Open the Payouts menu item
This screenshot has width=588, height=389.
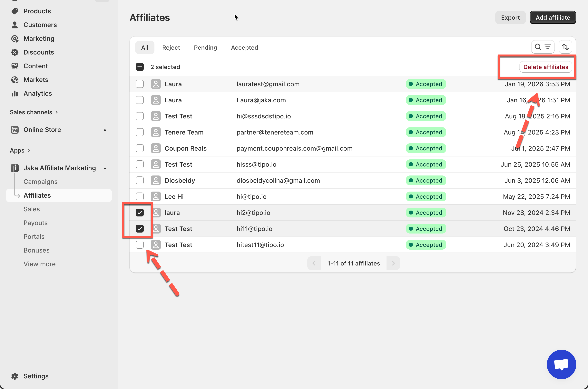pyautogui.click(x=35, y=223)
